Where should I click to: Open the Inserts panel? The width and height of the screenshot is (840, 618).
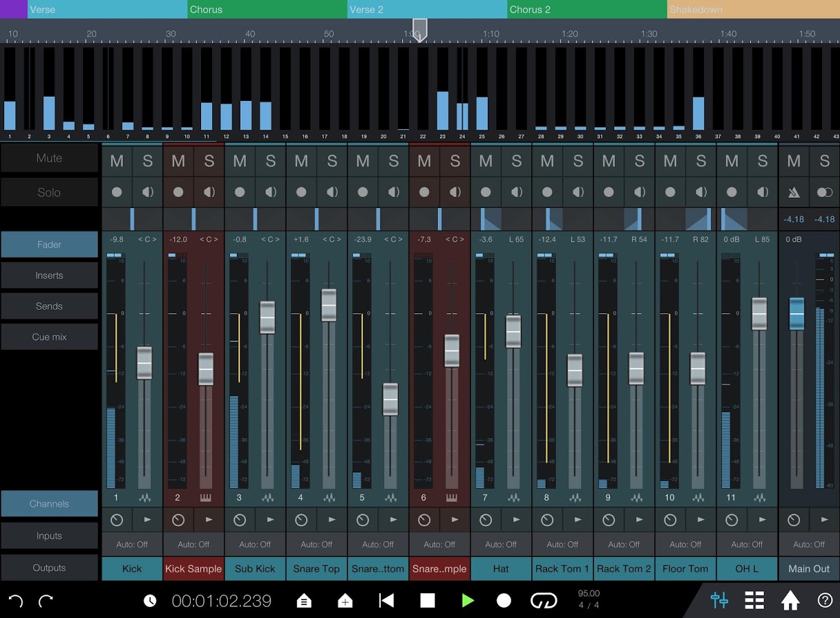click(49, 275)
